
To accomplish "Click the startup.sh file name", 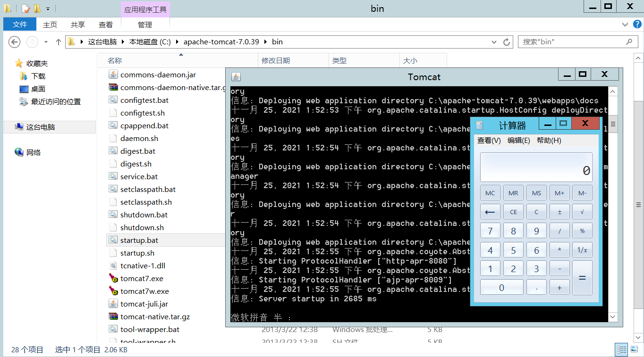I will coord(137,253).
